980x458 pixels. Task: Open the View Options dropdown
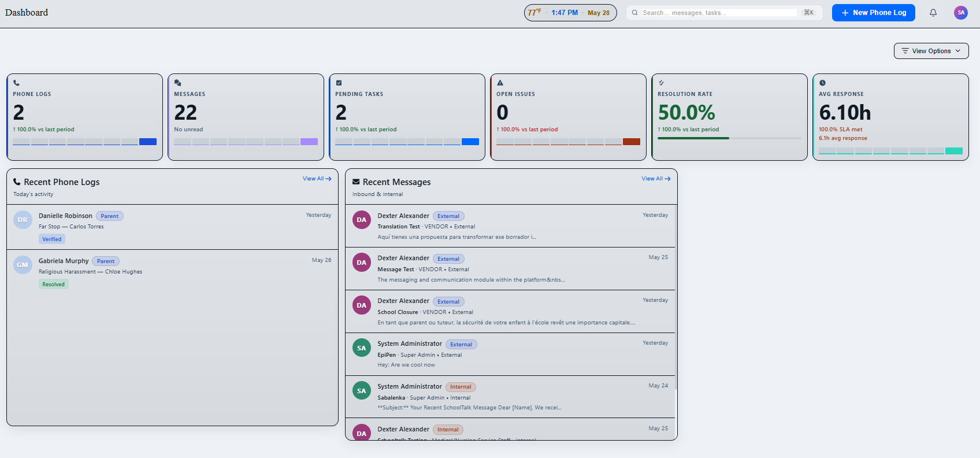click(931, 51)
